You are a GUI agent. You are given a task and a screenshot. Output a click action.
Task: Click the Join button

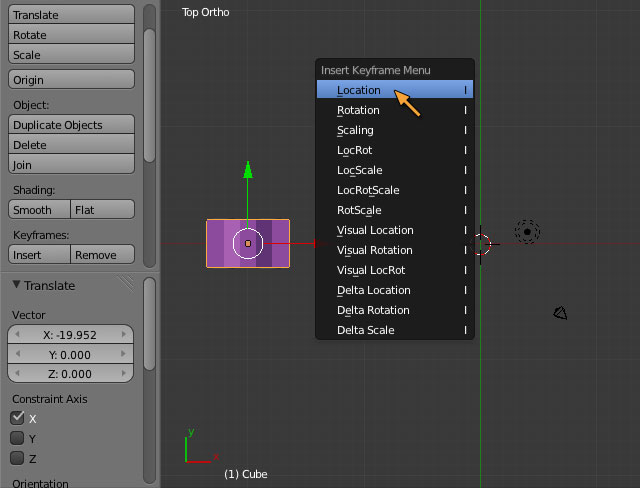[x=71, y=165]
